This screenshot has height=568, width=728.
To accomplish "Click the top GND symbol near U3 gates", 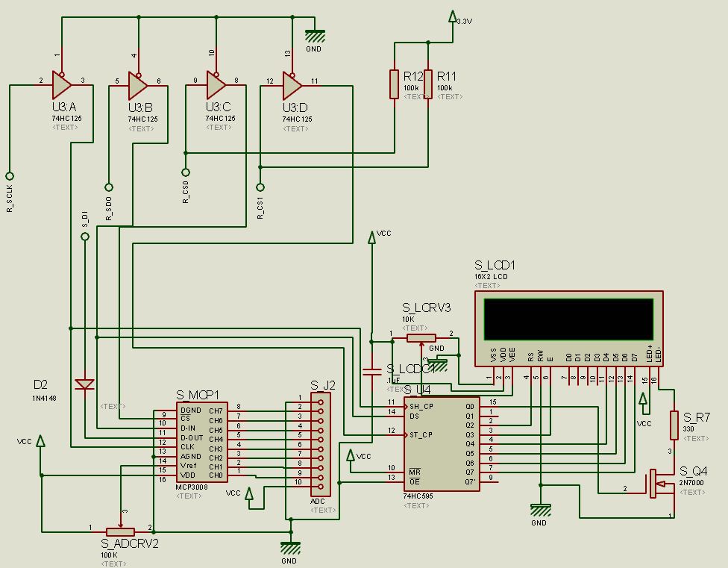I will (315, 37).
